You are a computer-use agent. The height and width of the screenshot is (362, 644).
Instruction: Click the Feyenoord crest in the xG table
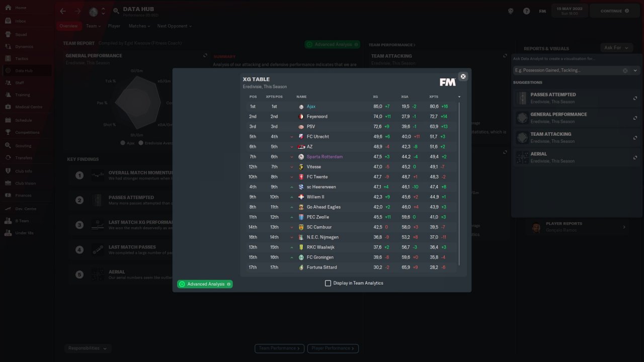[x=301, y=117]
